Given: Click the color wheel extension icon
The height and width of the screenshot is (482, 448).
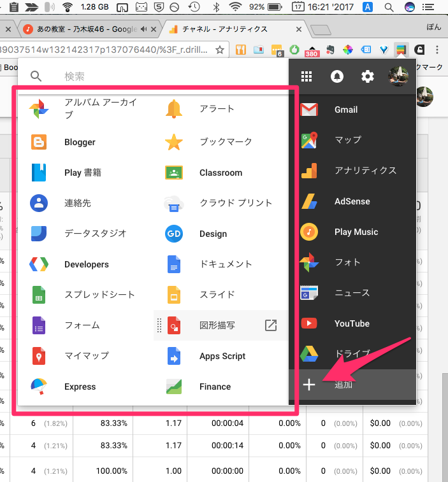Looking at the screenshot, I should coord(348,50).
